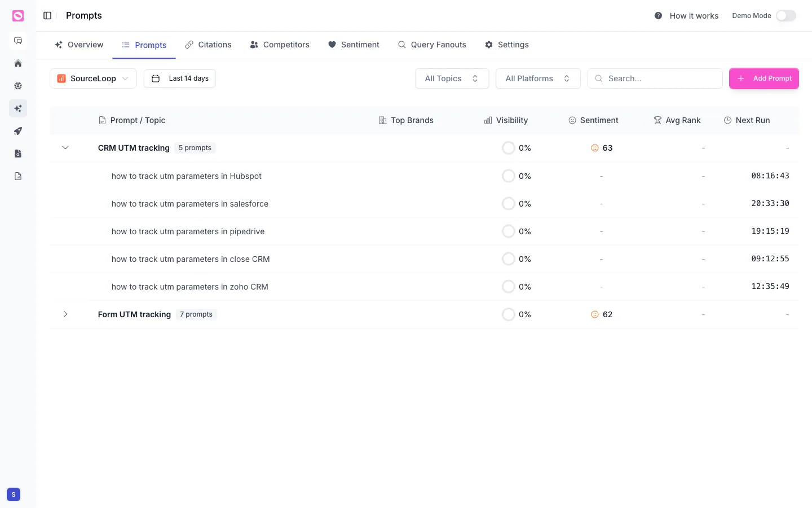The width and height of the screenshot is (812, 508).
Task: Click the Form UTM tracking topic name
Action: click(134, 314)
